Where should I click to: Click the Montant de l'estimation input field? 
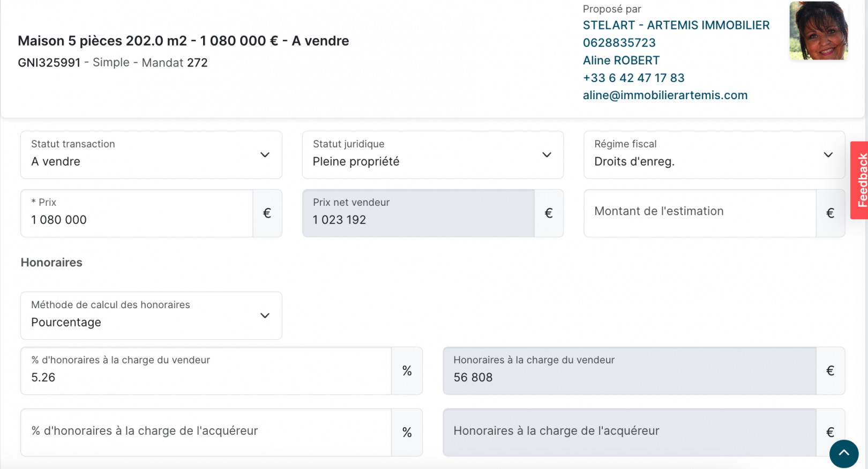pos(699,212)
